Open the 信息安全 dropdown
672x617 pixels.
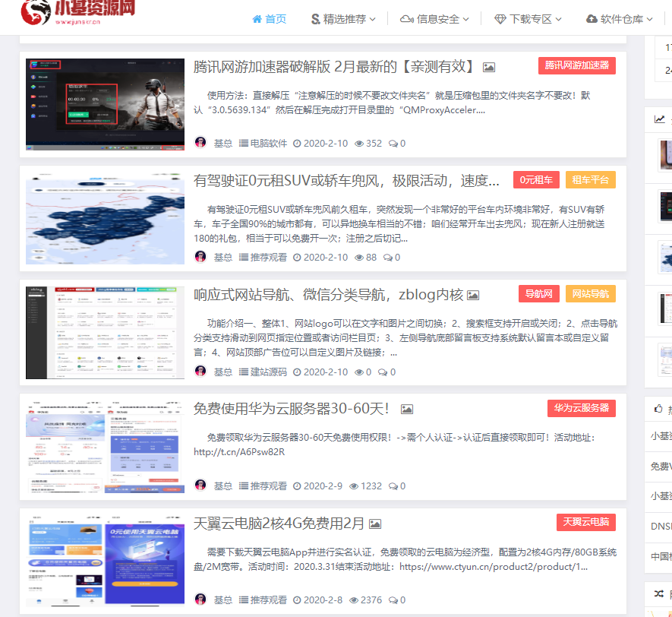coord(434,19)
